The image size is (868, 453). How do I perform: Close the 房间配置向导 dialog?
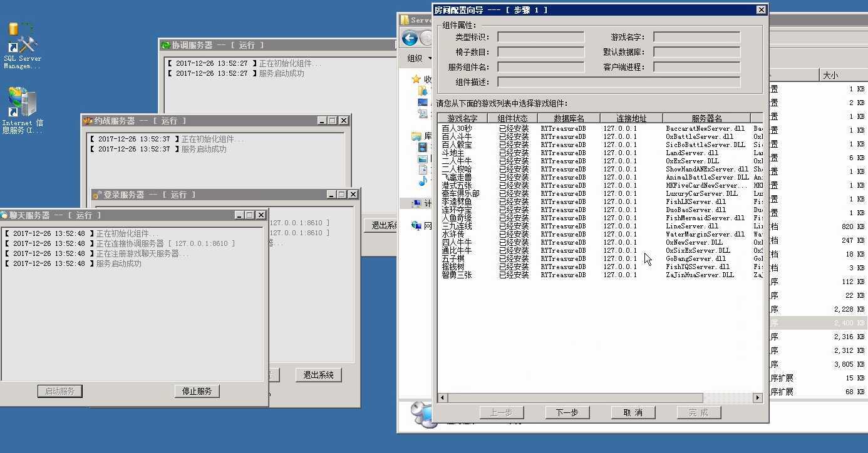tap(761, 10)
